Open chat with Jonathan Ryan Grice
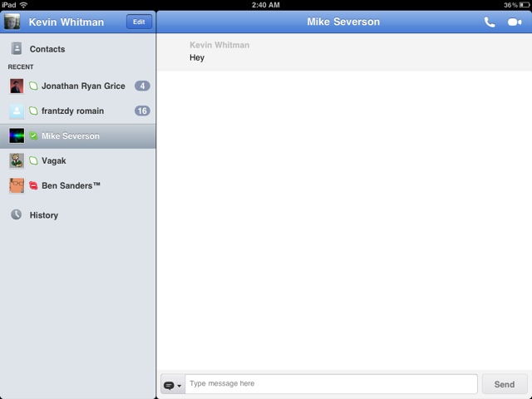This screenshot has width=532, height=399. [77, 86]
